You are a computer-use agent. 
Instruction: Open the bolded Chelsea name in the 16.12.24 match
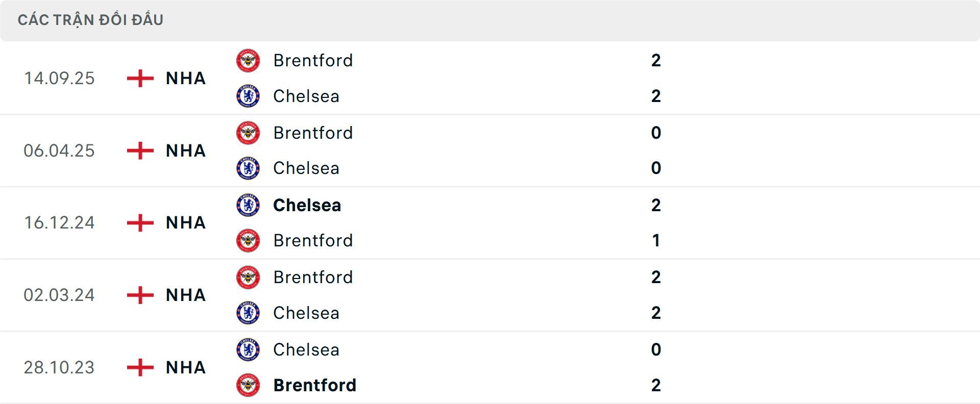(307, 205)
